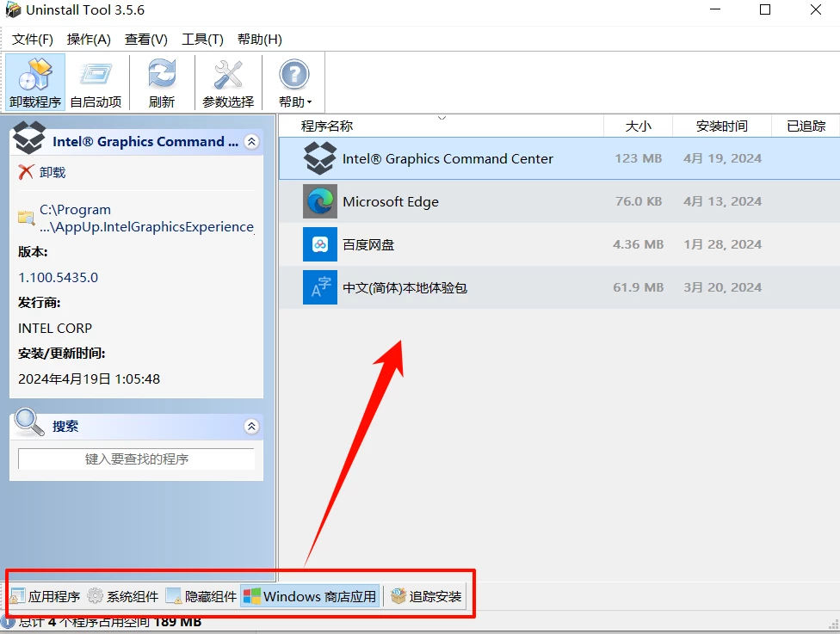Click the folder icon beside install path

click(x=26, y=218)
